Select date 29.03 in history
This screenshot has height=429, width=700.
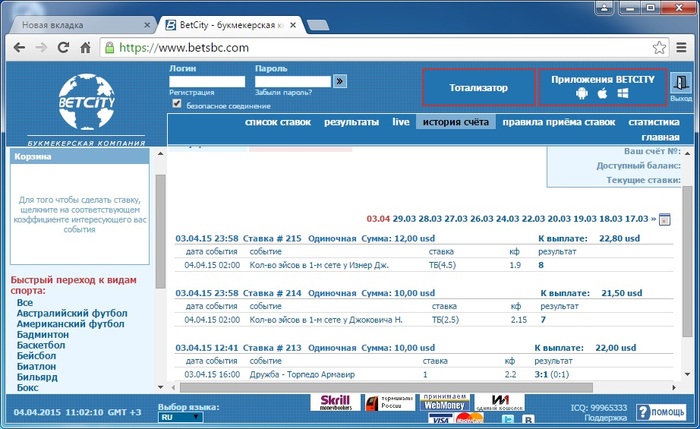[x=404, y=219]
